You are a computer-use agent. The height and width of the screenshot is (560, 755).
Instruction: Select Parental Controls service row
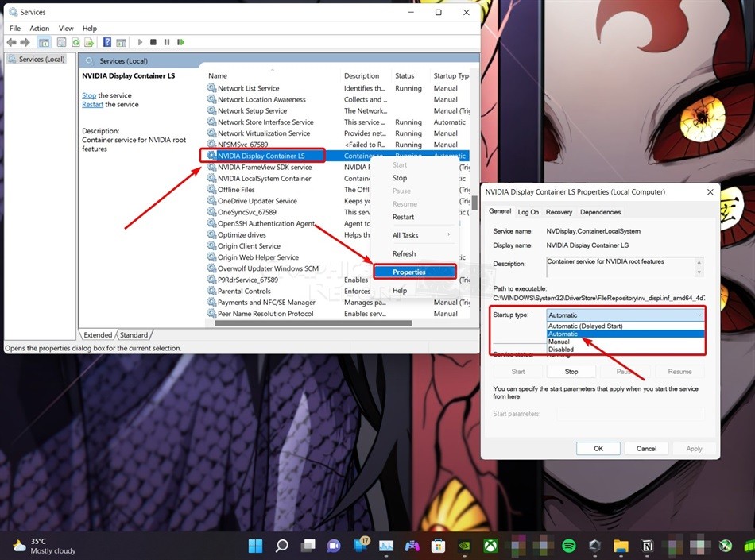pyautogui.click(x=289, y=291)
